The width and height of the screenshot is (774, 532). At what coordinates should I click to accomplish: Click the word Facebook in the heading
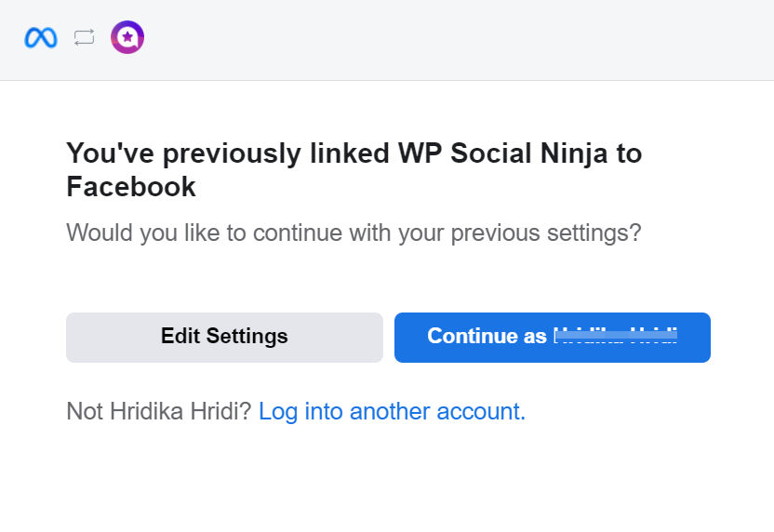tap(131, 187)
